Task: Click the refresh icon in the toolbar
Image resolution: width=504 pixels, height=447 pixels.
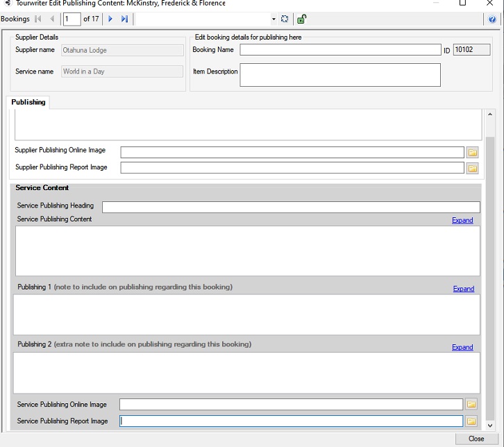Action: pos(285,19)
